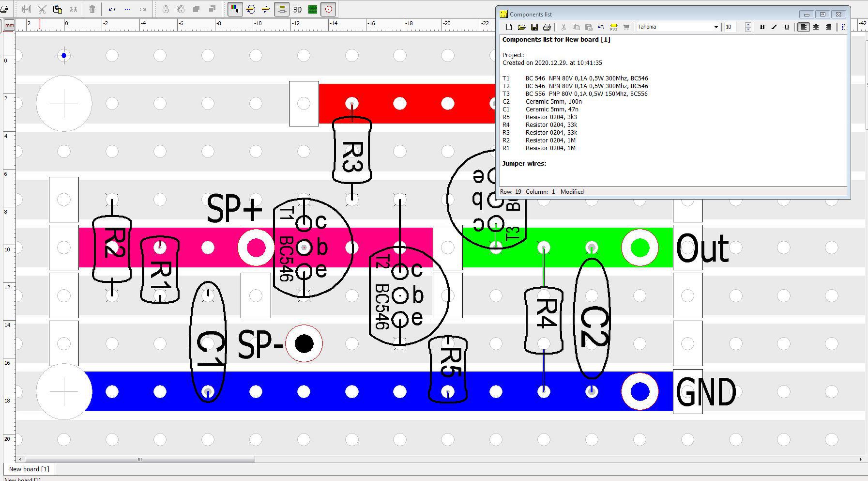Click the yellow crossed-line icon in the toolbar
Viewport: 868px width, 481px height.
click(x=266, y=9)
